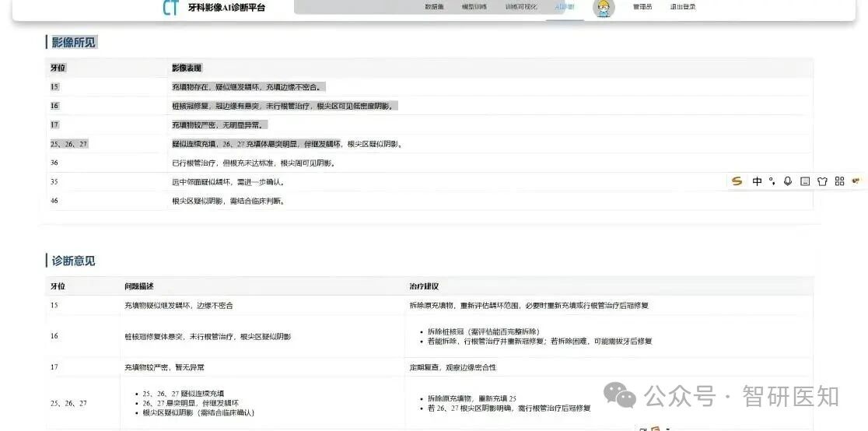Open Sogou toolbox grid icon

[839, 181]
